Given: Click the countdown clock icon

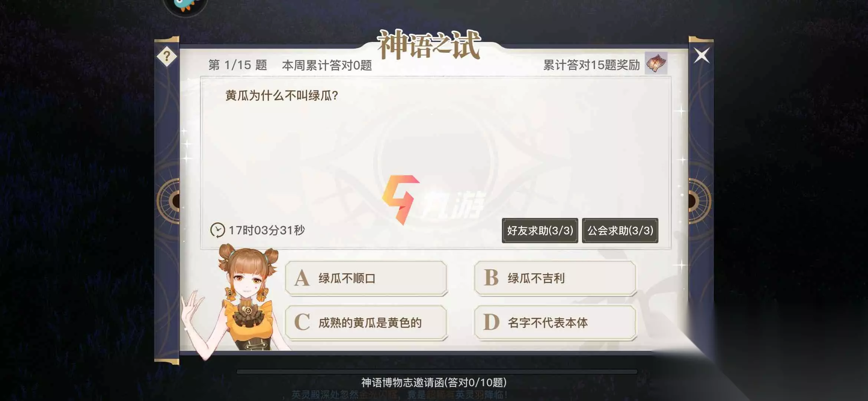Looking at the screenshot, I should pyautogui.click(x=217, y=230).
